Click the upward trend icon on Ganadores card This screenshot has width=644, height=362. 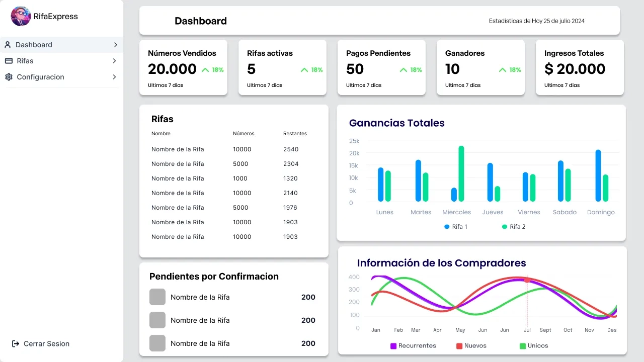tap(503, 70)
